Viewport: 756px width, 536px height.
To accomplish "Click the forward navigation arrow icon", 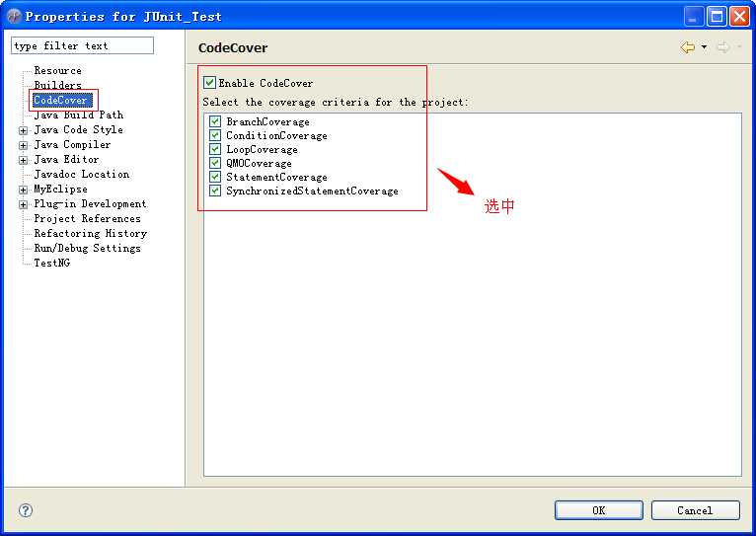I will (x=722, y=47).
